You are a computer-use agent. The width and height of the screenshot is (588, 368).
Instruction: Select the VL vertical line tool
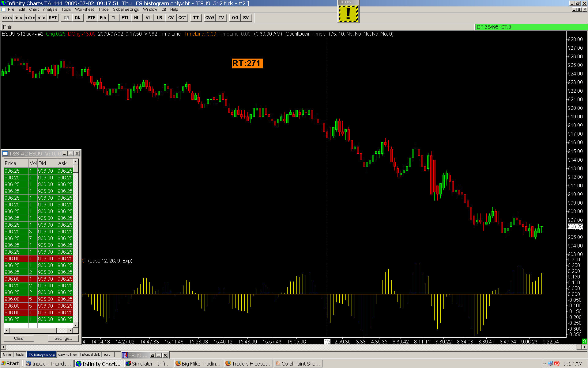tap(148, 18)
